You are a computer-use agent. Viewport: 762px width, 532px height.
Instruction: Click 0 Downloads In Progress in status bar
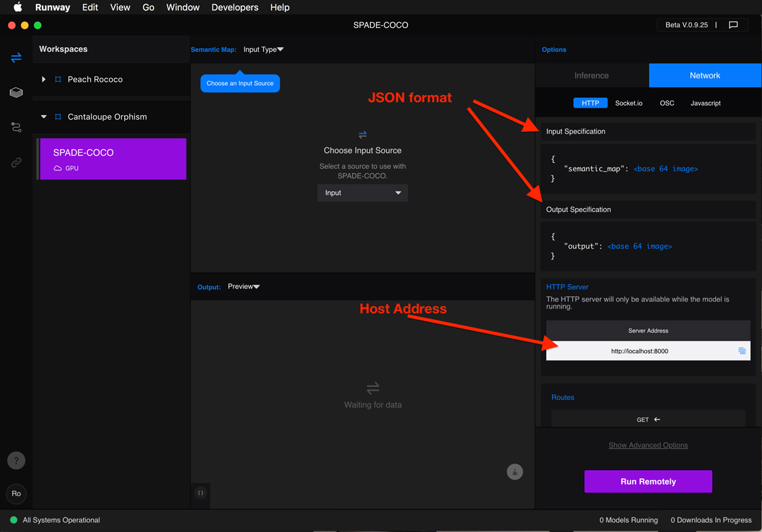click(x=711, y=520)
